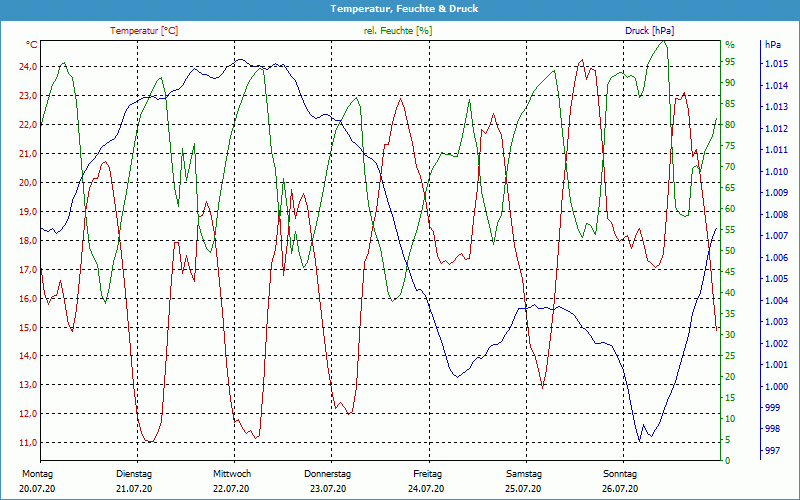Click the '75' humidity axis value
This screenshot has width=800, height=500.
coord(730,146)
